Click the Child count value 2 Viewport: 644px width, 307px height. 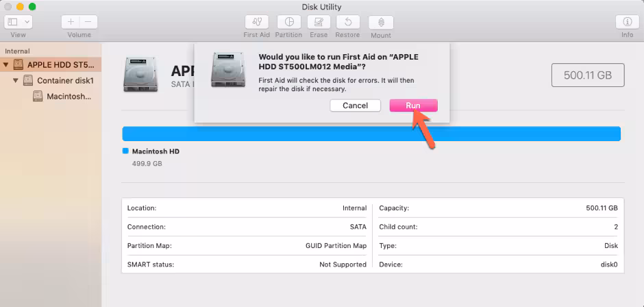[x=616, y=227]
